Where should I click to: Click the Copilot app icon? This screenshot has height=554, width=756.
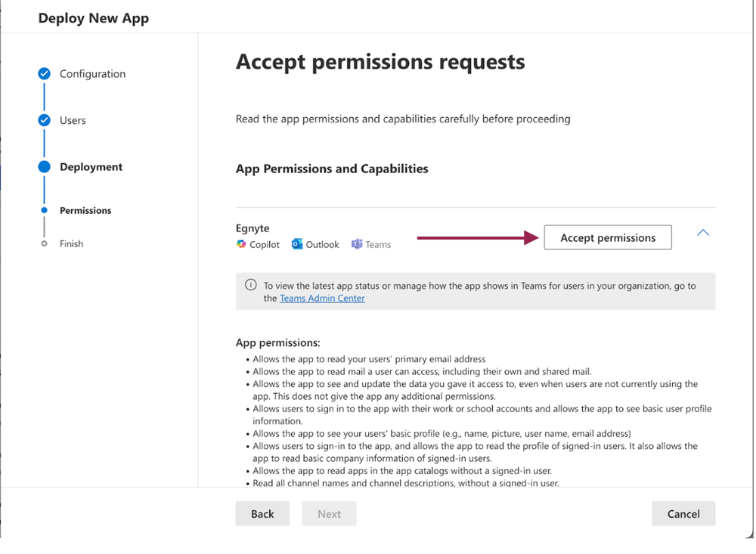[x=241, y=244]
